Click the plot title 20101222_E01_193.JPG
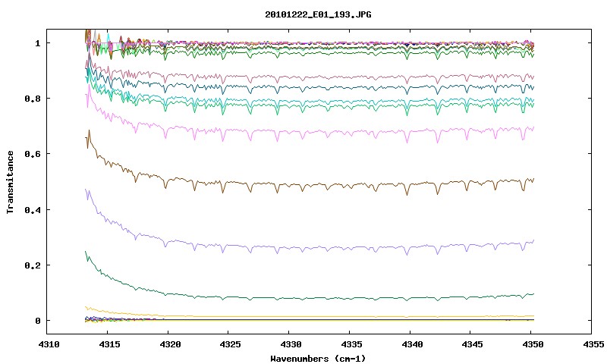The height and width of the screenshot is (364, 607). [318, 14]
